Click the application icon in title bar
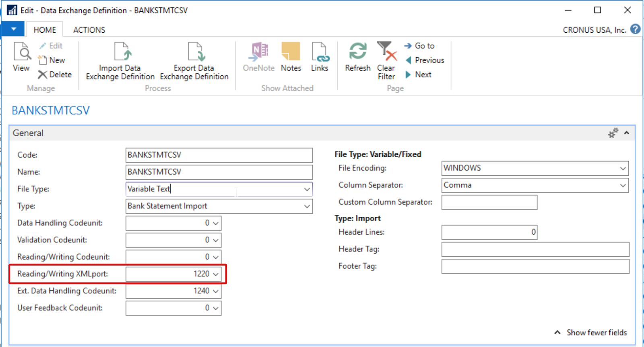The width and height of the screenshot is (644, 347). pos(12,10)
